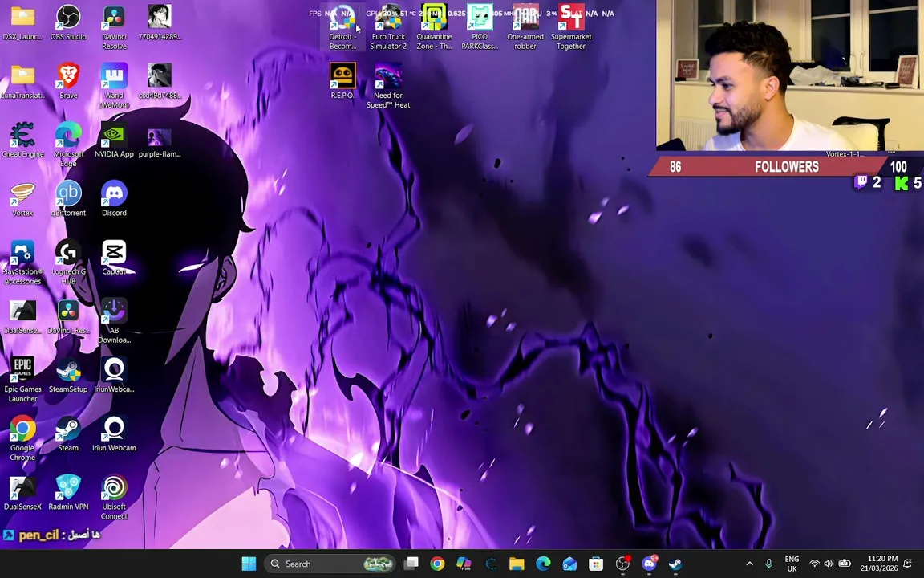
Task: Open the battery status tray icon
Action: (845, 564)
